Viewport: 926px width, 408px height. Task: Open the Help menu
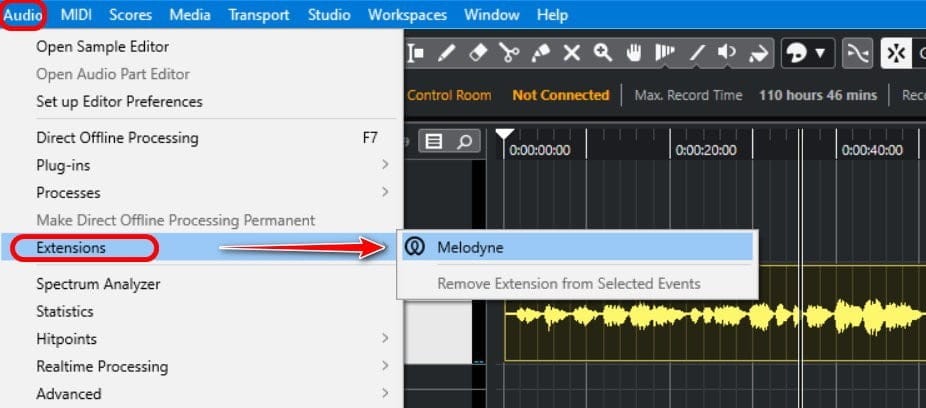[552, 15]
